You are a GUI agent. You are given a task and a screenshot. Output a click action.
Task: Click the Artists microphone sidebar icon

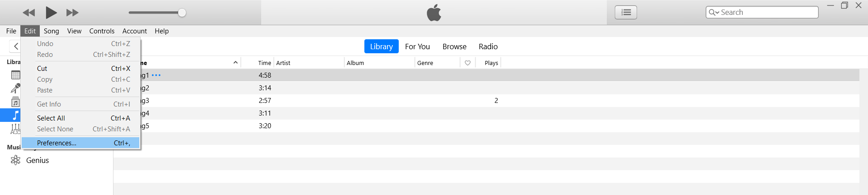tap(15, 88)
